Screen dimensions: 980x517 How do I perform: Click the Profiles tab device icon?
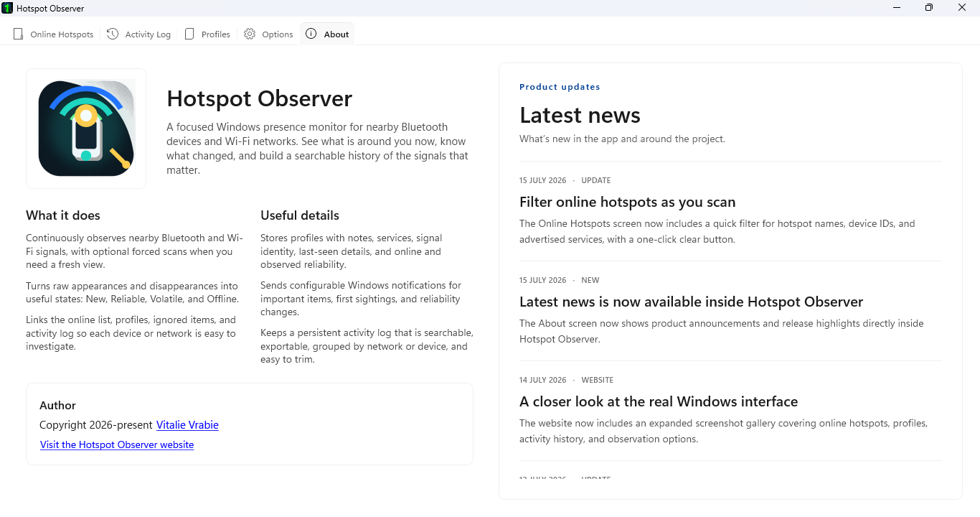(x=189, y=34)
